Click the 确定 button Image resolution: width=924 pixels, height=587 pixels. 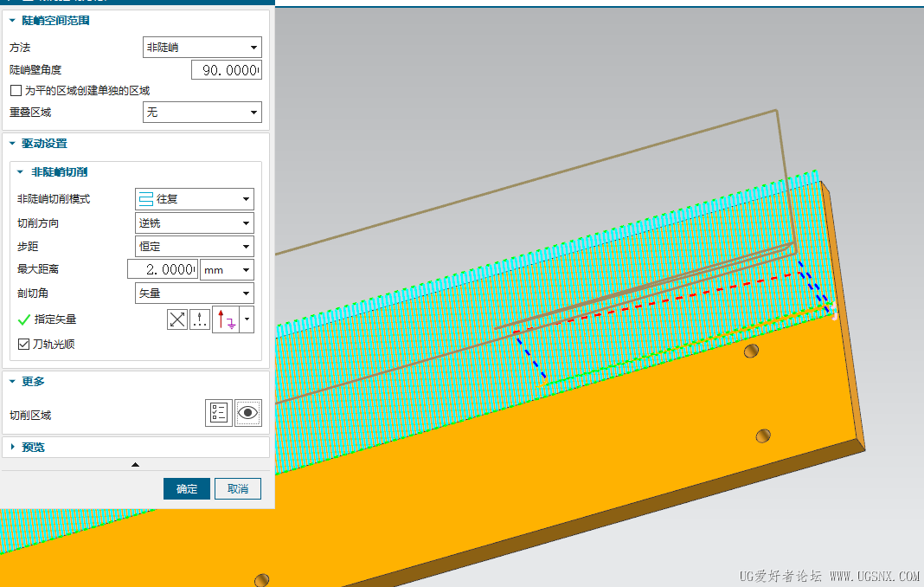(x=187, y=489)
